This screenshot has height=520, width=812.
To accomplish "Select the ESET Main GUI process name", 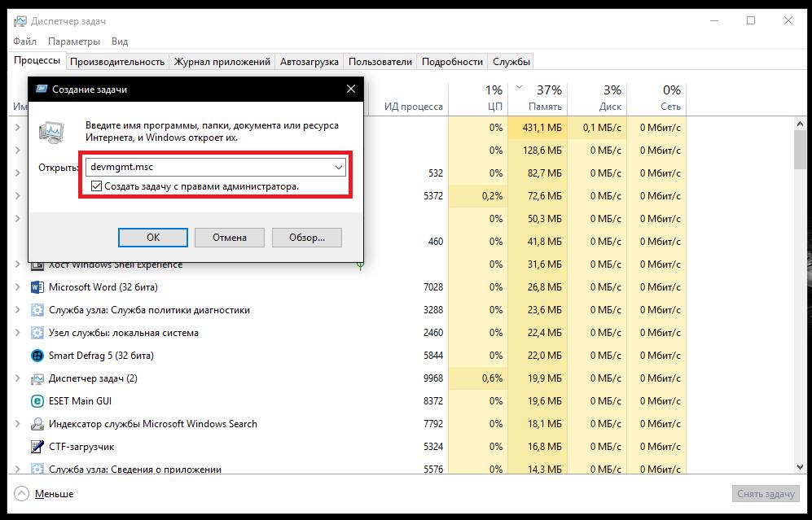I will point(80,401).
